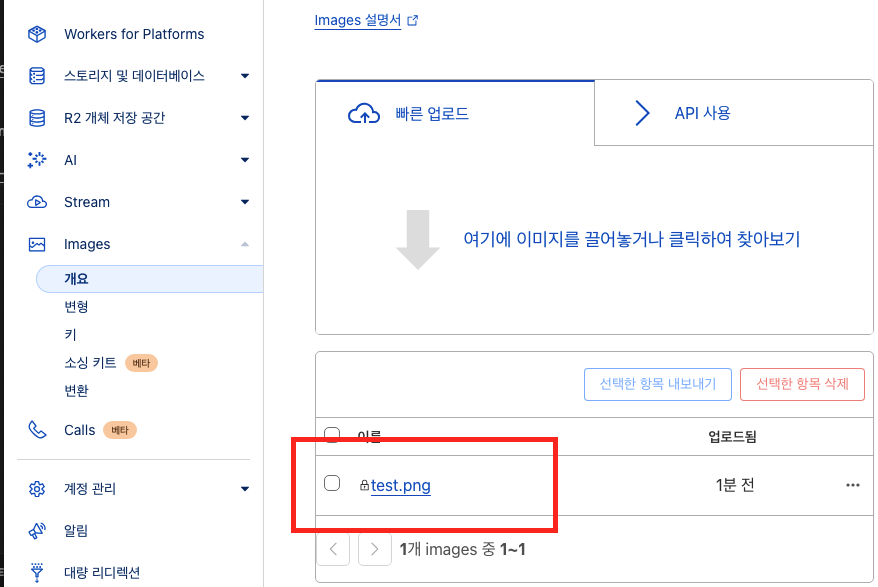The image size is (878, 587).
Task: Click the 계정 관리 gear icon
Action: [x=37, y=489]
